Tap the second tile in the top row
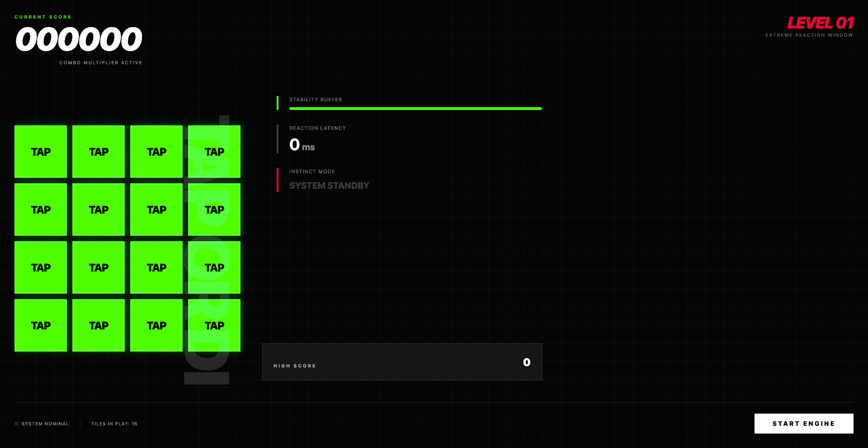 (99, 152)
